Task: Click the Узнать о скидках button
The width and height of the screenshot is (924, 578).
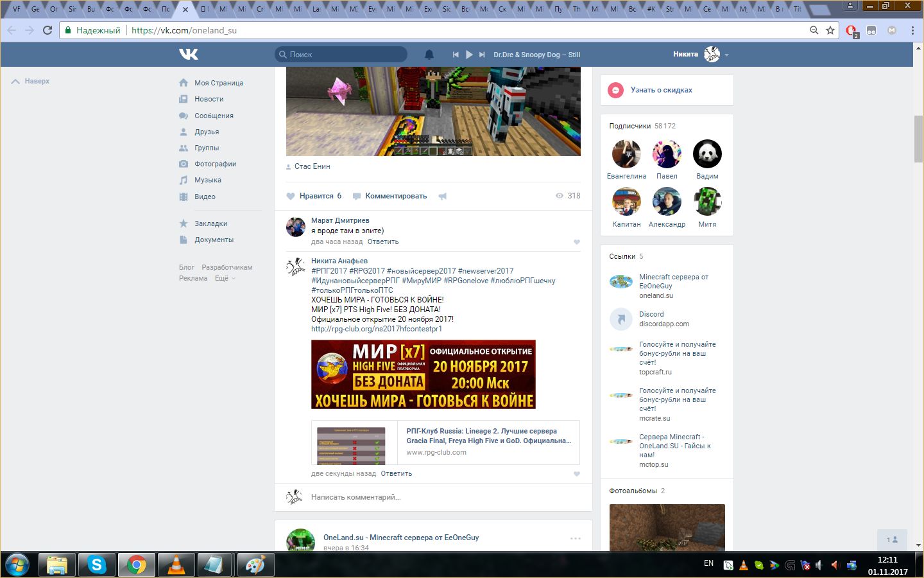Action: (x=661, y=90)
